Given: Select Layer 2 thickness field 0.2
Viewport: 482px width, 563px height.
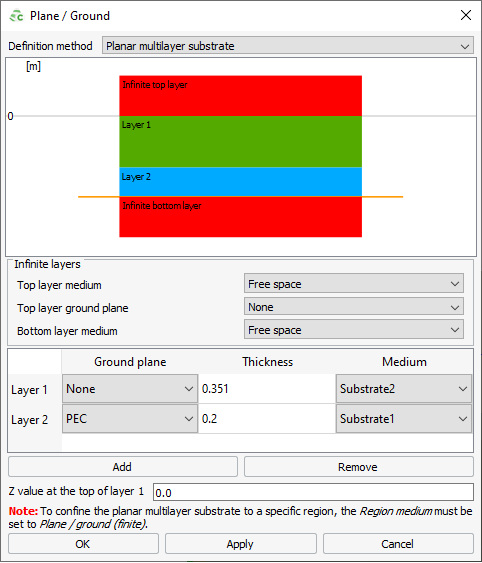Looking at the screenshot, I should [267, 419].
